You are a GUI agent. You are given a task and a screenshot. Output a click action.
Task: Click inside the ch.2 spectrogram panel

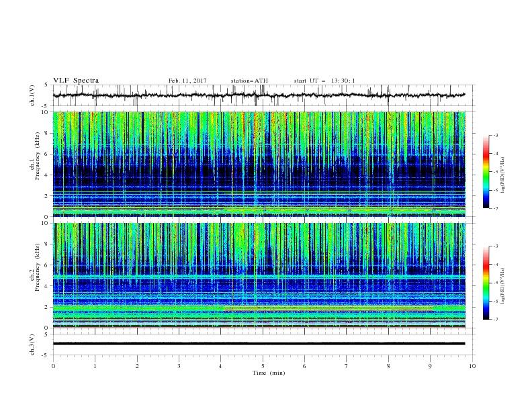[x=259, y=275]
